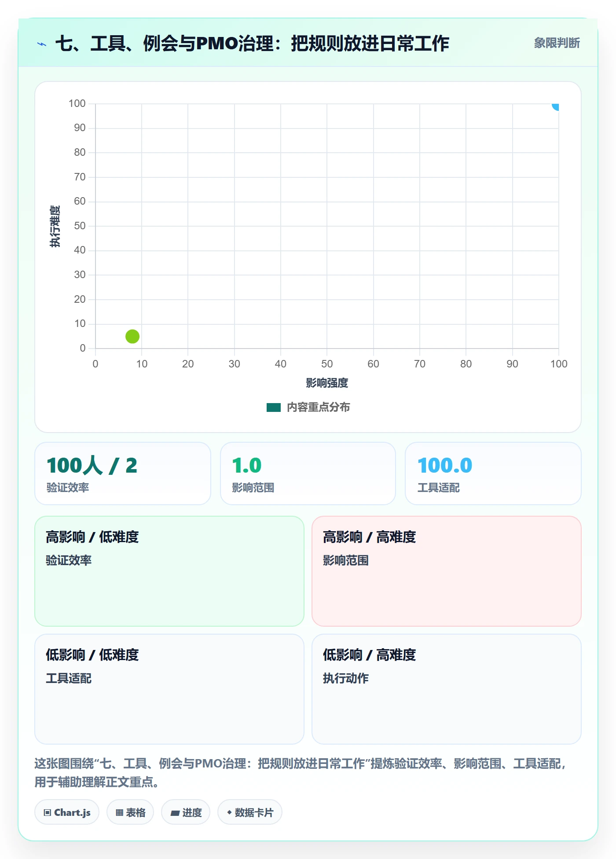
Task: Select the 低影响 / 低难度 quadrant card
Action: point(169,689)
